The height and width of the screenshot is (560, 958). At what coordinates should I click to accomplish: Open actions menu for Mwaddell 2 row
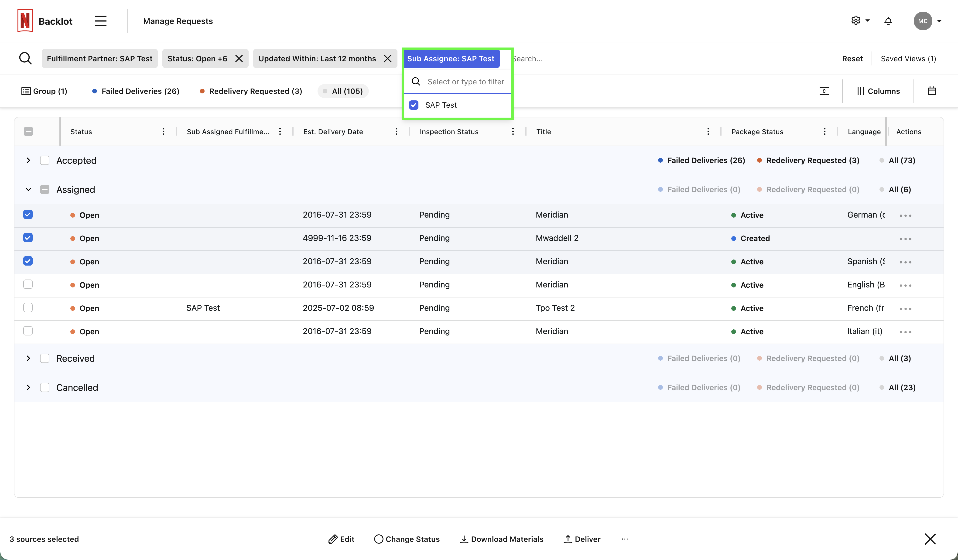(x=905, y=239)
